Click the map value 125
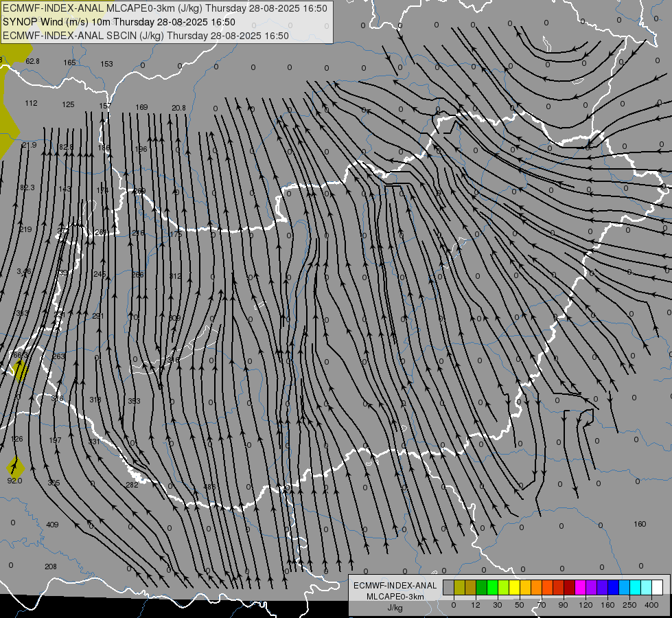The height and width of the screenshot is (618, 672). [x=68, y=104]
